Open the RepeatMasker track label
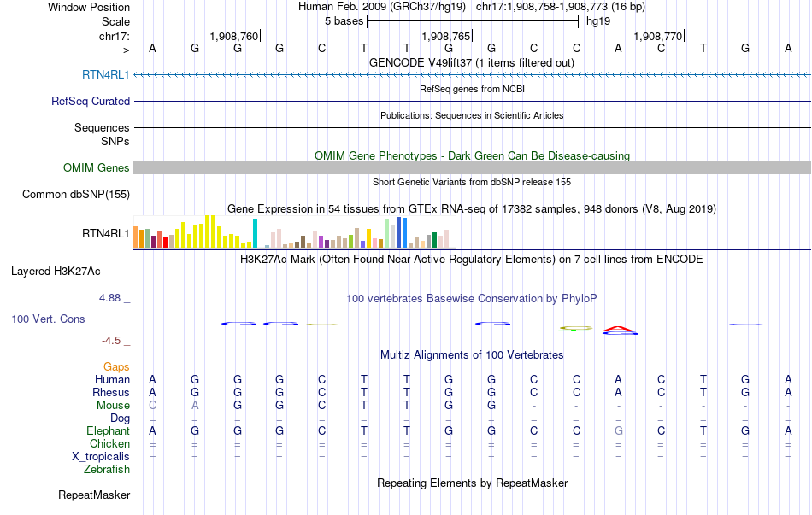Image resolution: width=812 pixels, height=515 pixels. click(94, 495)
